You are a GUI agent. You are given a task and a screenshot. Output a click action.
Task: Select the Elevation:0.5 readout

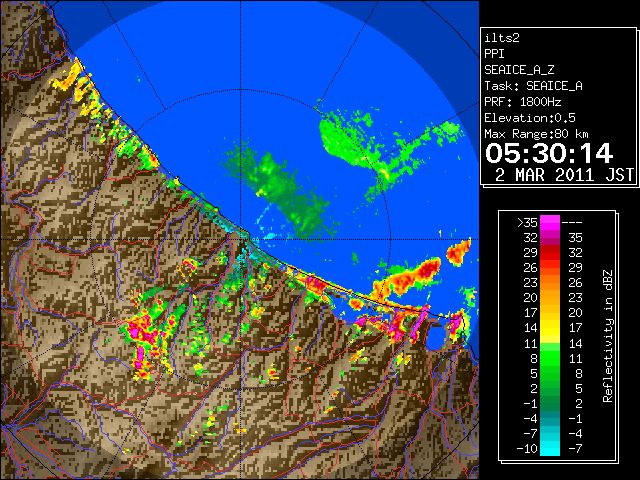coord(530,118)
